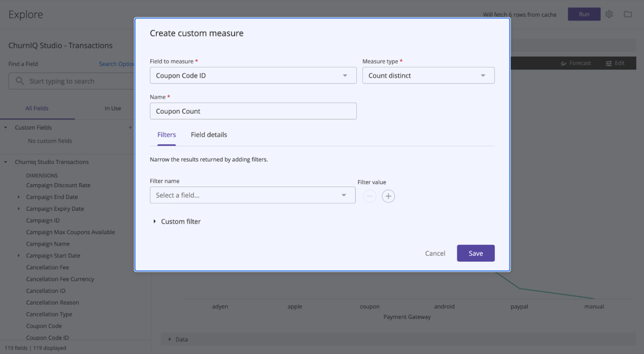Click the field search box
The image size is (644, 354).
[x=72, y=81]
